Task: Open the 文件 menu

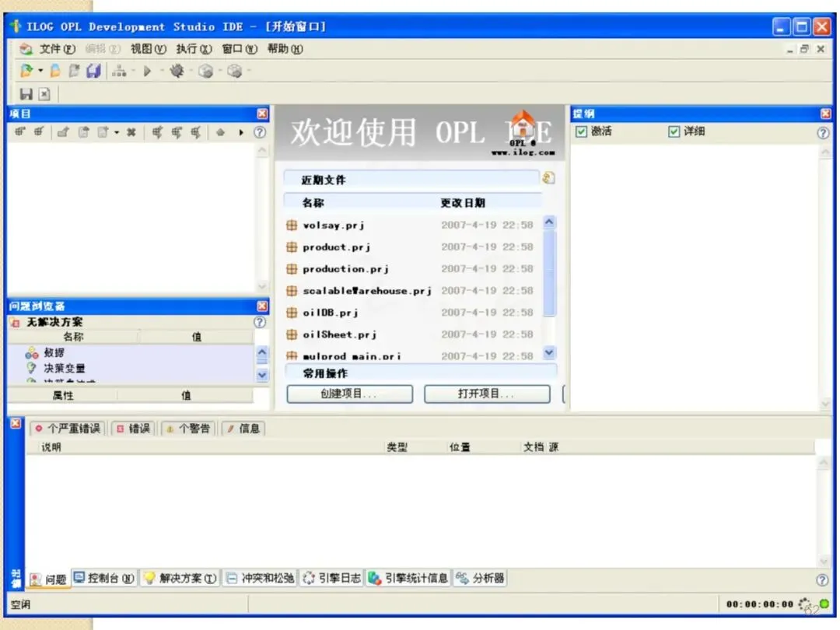Action: (57, 49)
